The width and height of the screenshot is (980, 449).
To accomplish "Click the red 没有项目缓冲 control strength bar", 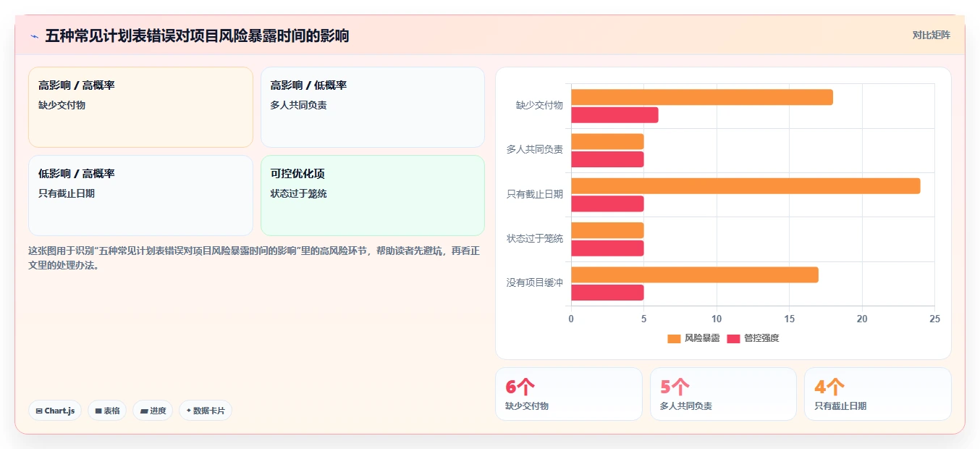I will (607, 293).
